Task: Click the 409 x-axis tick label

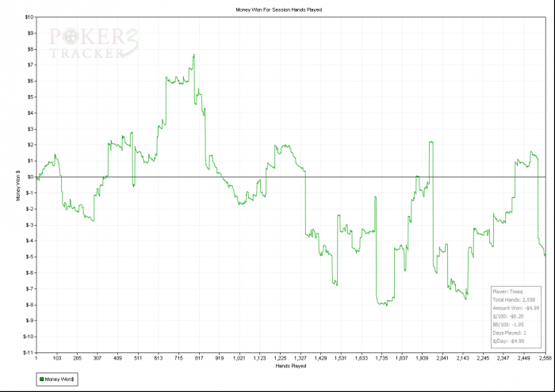Action: tap(117, 358)
